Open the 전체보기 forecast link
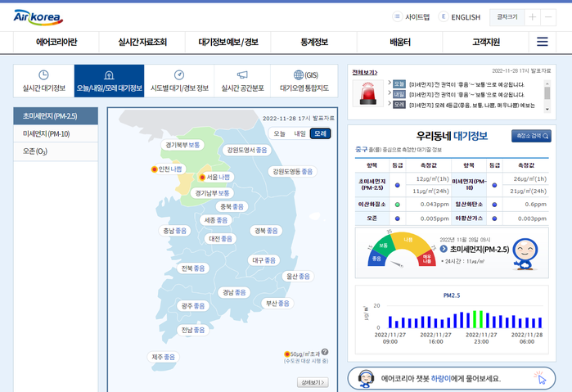The height and width of the screenshot is (392, 572). coord(365,72)
